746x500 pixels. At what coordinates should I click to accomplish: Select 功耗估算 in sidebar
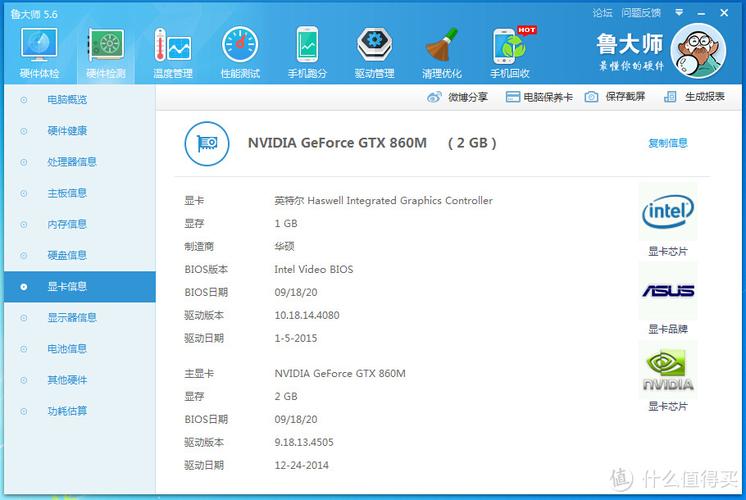79,412
